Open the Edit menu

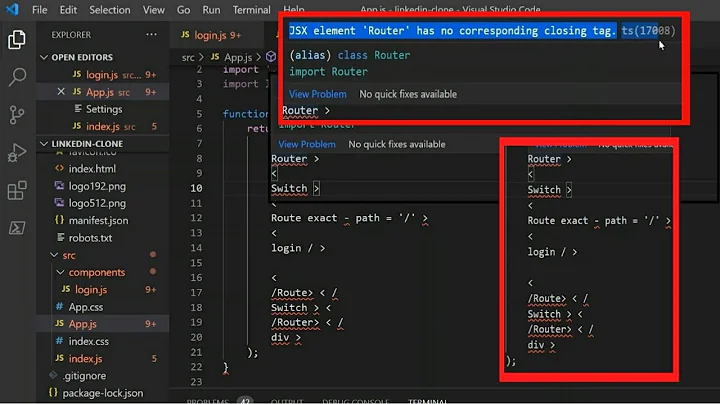pos(68,10)
